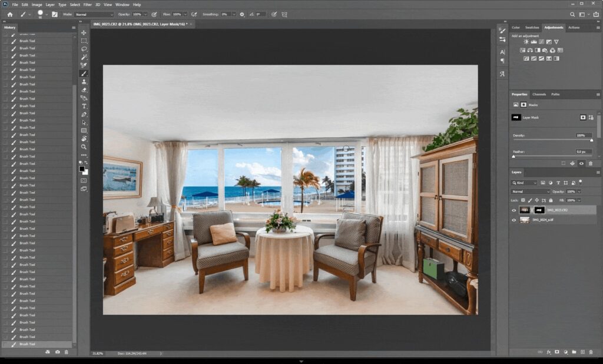The width and height of the screenshot is (603, 364).
Task: Select the IMG_0024_a.tif layer thumbnail
Action: pyautogui.click(x=525, y=220)
